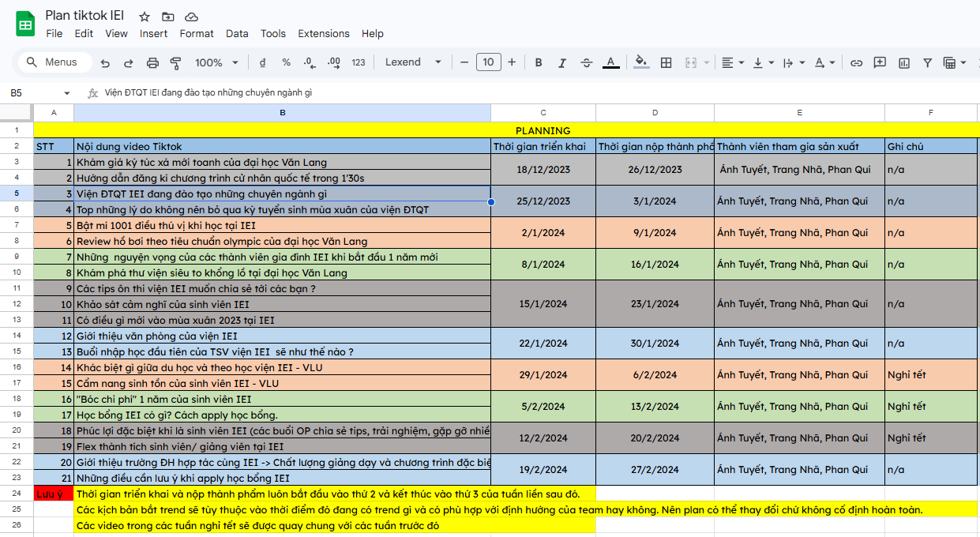Open the Fill color bucket picker
Image resolution: width=980 pixels, height=537 pixels.
[641, 62]
